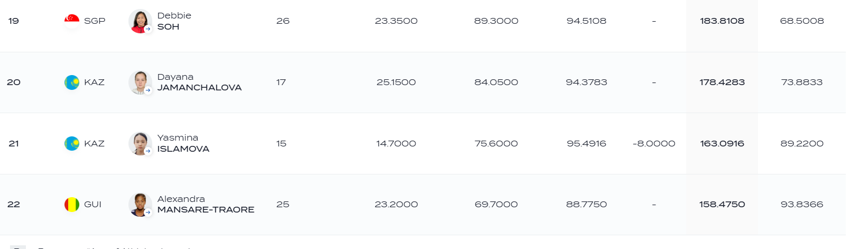Select the SGP country code
The height and width of the screenshot is (249, 868).
pos(95,21)
